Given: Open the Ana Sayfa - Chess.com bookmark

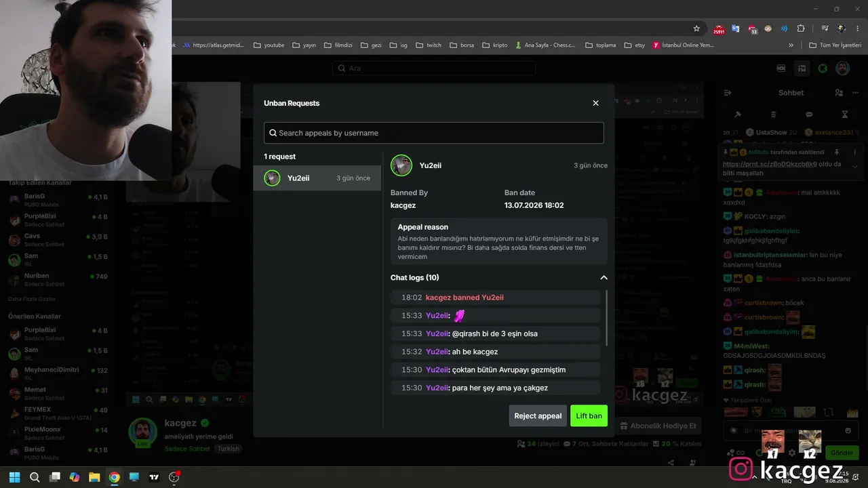Looking at the screenshot, I should click(545, 45).
